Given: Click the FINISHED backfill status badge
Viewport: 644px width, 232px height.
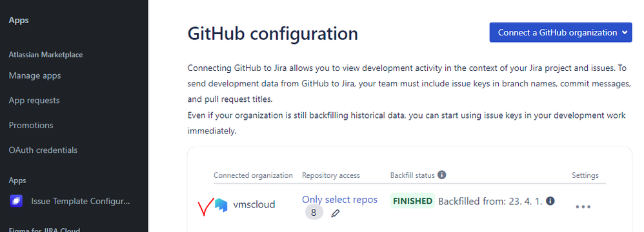Looking at the screenshot, I should 412,201.
